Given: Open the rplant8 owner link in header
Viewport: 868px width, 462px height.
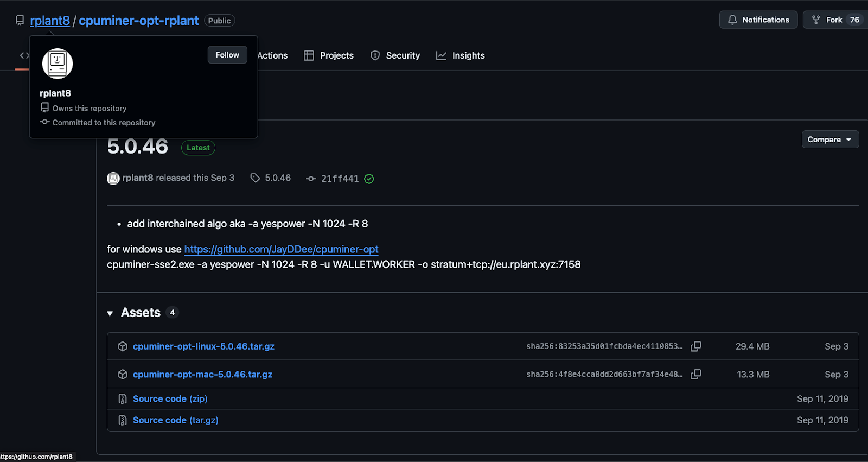Looking at the screenshot, I should (x=50, y=21).
